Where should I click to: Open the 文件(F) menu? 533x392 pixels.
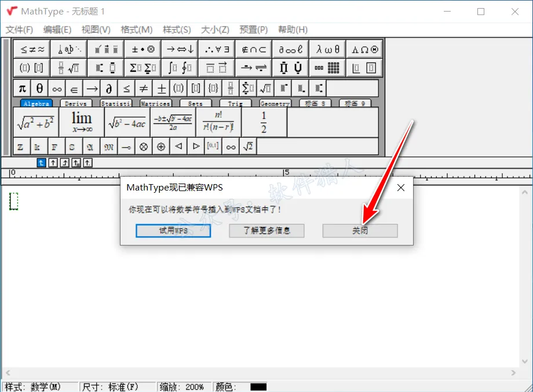pyautogui.click(x=19, y=30)
